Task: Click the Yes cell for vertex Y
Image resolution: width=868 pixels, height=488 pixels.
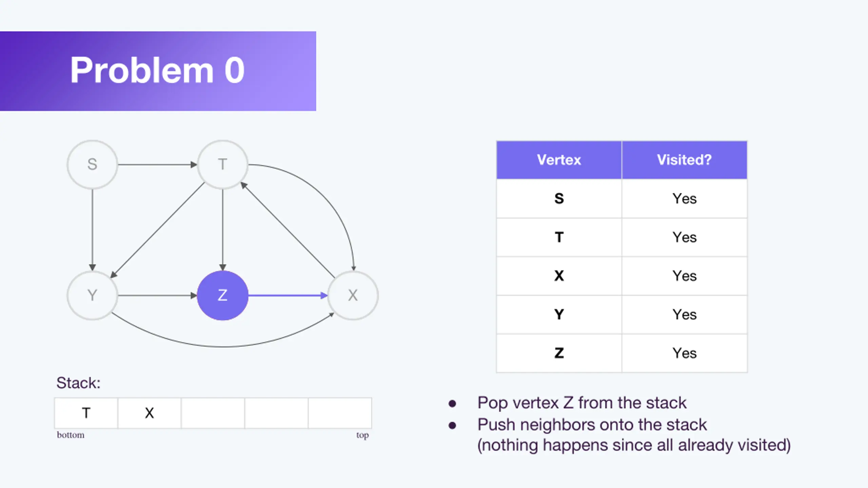Action: pyautogui.click(x=684, y=314)
